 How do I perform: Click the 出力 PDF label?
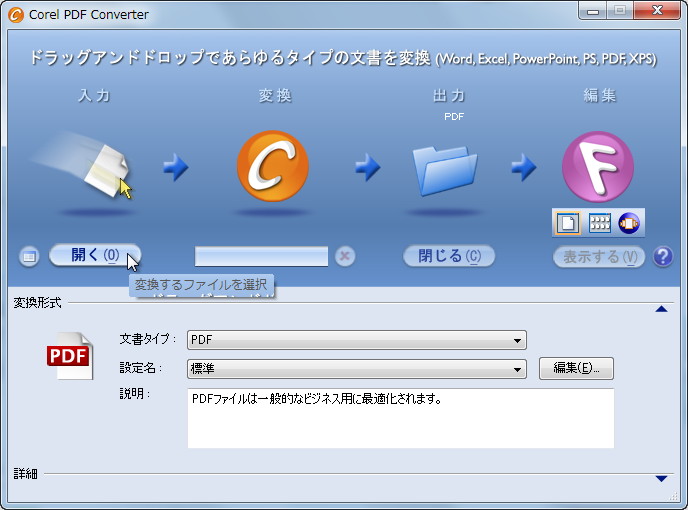[454, 117]
